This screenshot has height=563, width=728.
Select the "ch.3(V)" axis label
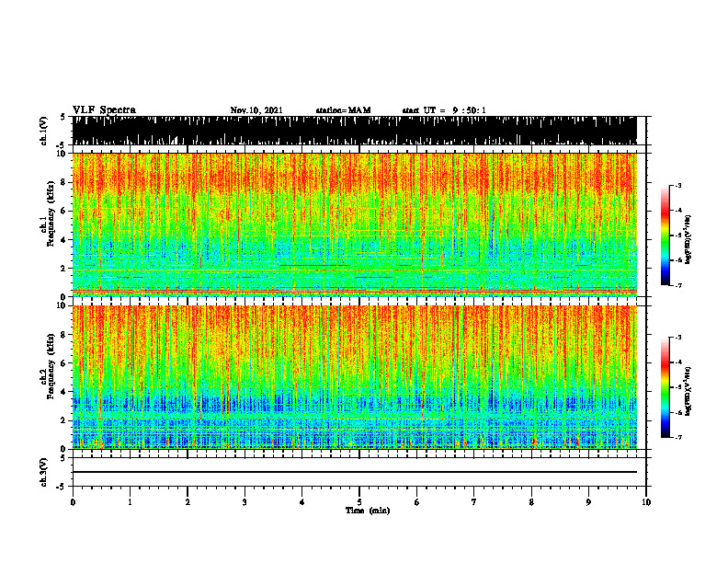(x=44, y=473)
